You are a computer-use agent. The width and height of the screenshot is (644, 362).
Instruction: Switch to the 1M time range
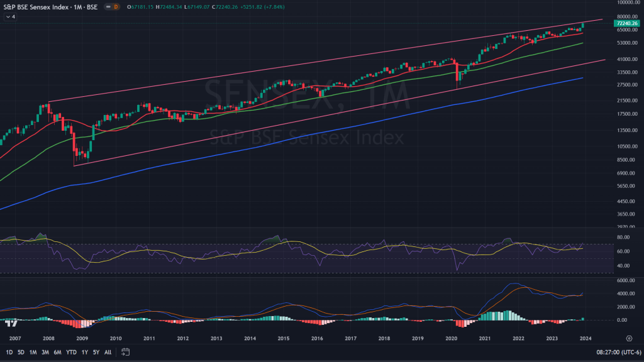(33, 352)
